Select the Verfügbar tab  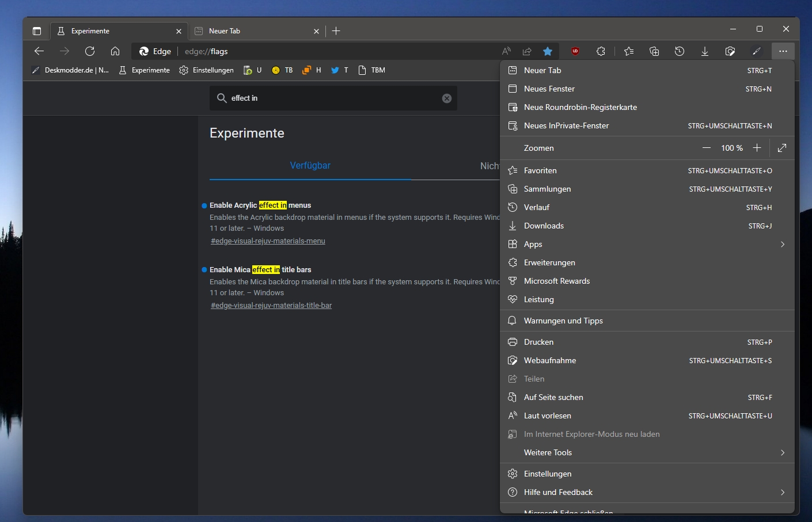310,166
